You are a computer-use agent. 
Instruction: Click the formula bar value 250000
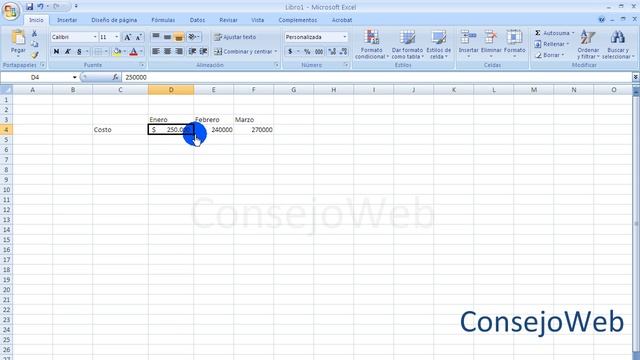[136, 77]
